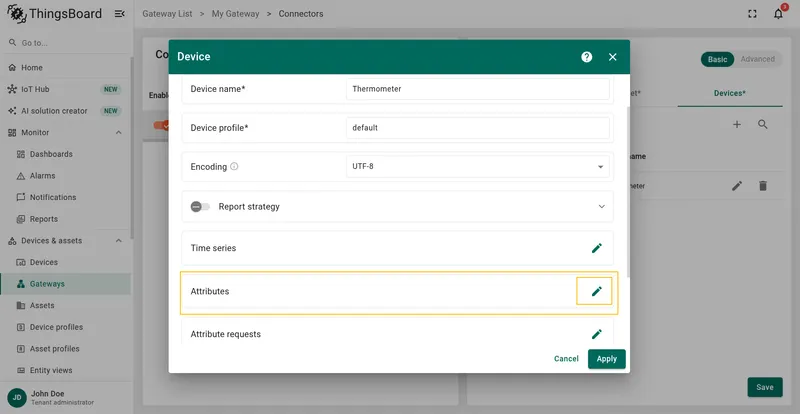Add a device with the plus icon
The width and height of the screenshot is (800, 414).
point(737,124)
